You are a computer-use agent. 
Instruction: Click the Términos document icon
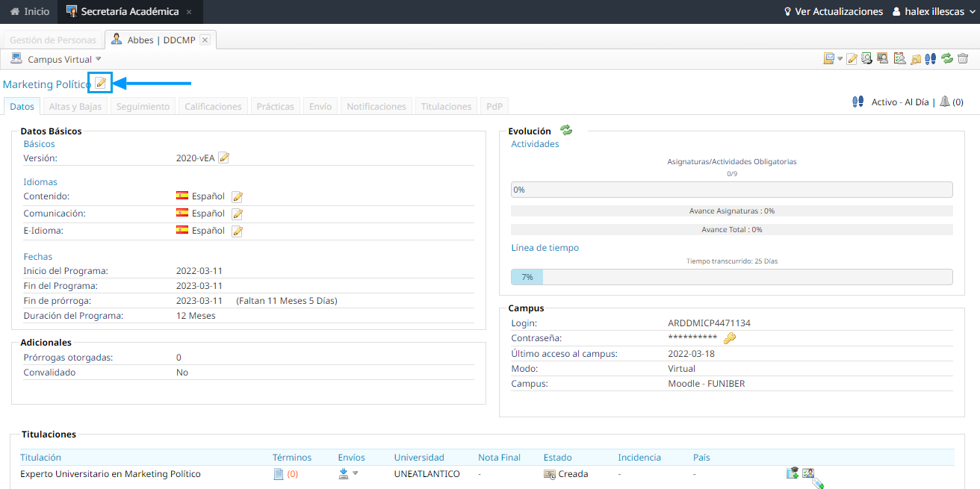pos(279,474)
